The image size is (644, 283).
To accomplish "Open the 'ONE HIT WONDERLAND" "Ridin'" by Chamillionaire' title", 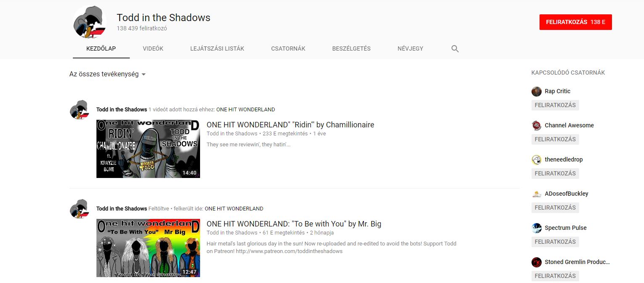I will [290, 125].
